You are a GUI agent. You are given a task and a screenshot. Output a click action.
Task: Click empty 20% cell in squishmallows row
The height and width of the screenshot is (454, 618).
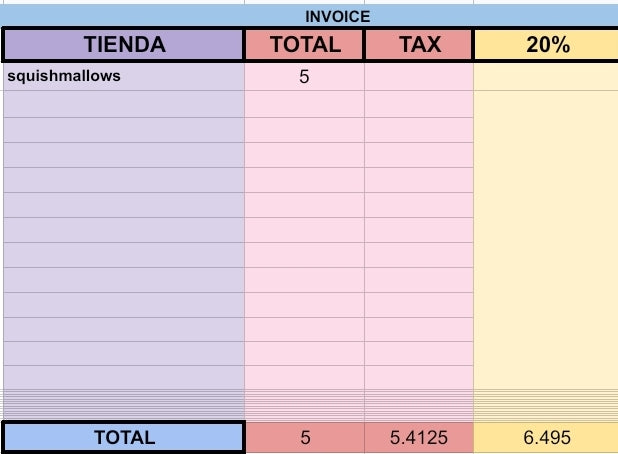(546, 76)
